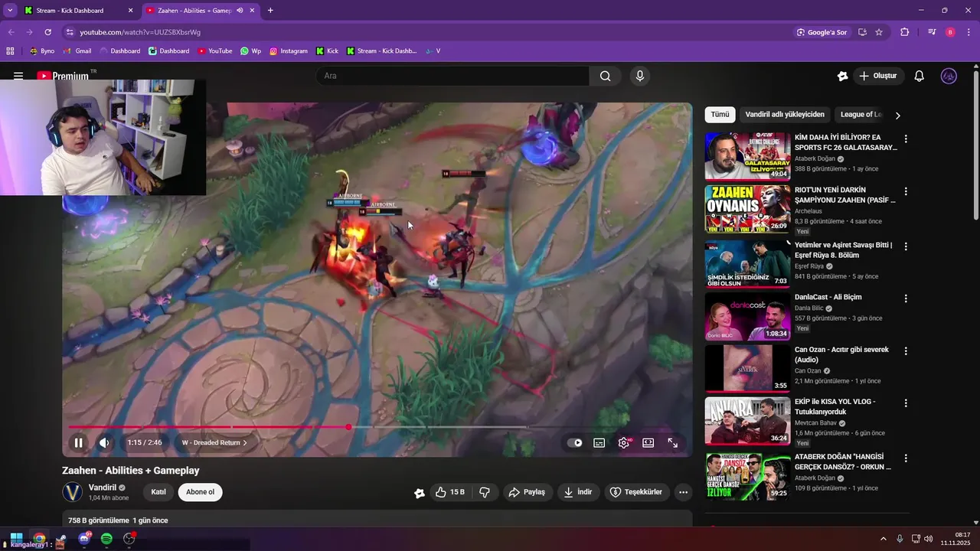The height and width of the screenshot is (551, 980).
Task: Send thanks via Teşekkürler button
Action: [x=635, y=492]
